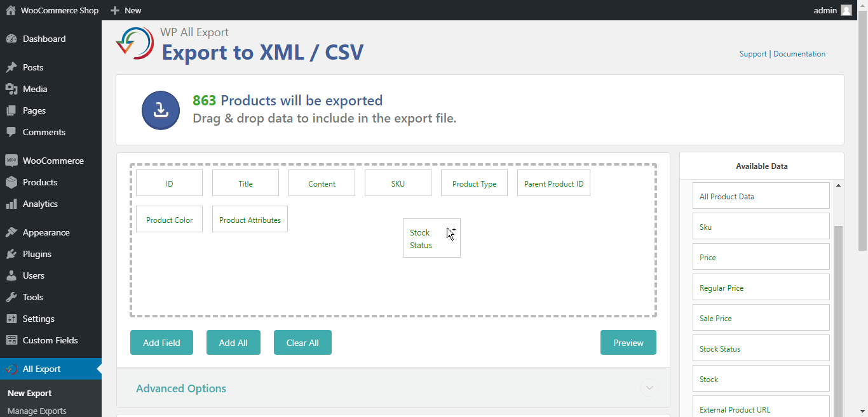
Task: Click All Product Data in Available Data
Action: click(x=761, y=195)
